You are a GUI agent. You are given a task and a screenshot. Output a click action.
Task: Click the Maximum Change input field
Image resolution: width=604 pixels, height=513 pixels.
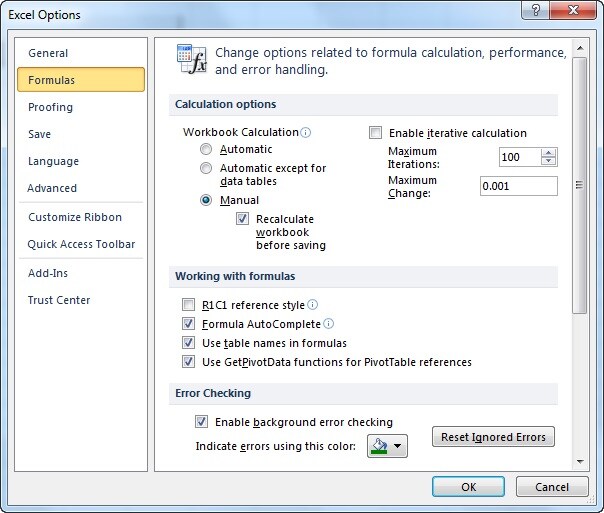coord(518,186)
